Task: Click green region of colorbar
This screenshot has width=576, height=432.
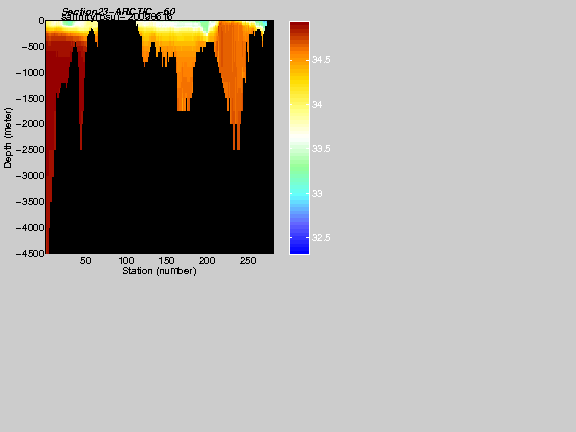Action: click(299, 165)
